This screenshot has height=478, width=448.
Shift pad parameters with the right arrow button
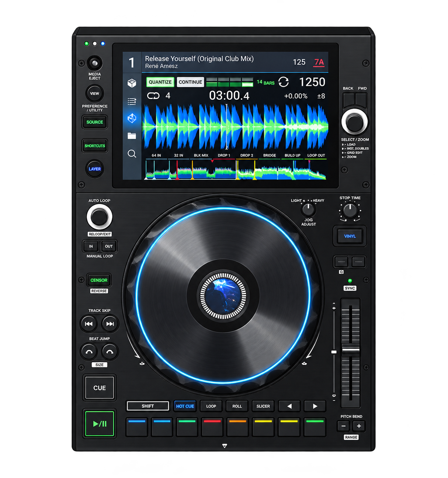coord(315,406)
